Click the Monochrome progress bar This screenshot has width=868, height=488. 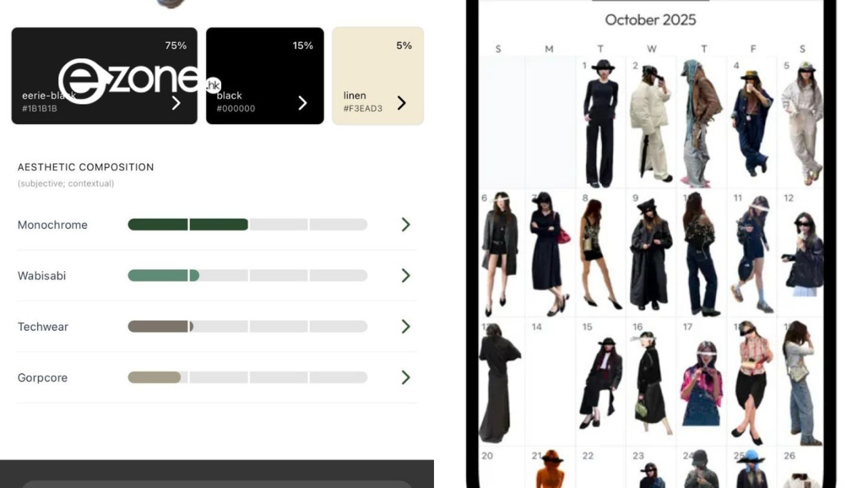click(248, 224)
